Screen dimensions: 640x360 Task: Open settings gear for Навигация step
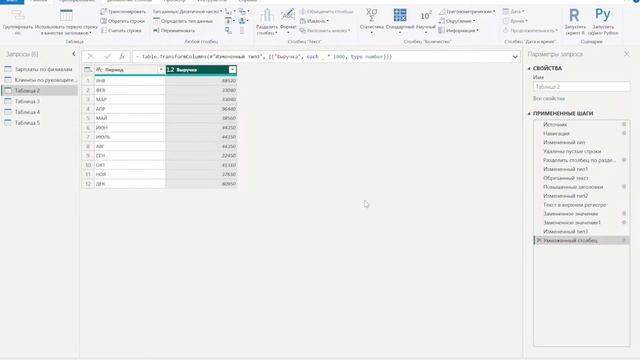pos(624,133)
